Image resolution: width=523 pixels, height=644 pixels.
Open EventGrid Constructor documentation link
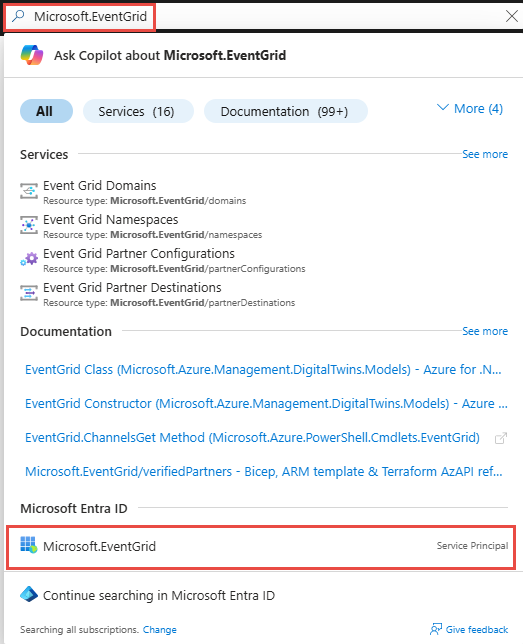[266, 404]
